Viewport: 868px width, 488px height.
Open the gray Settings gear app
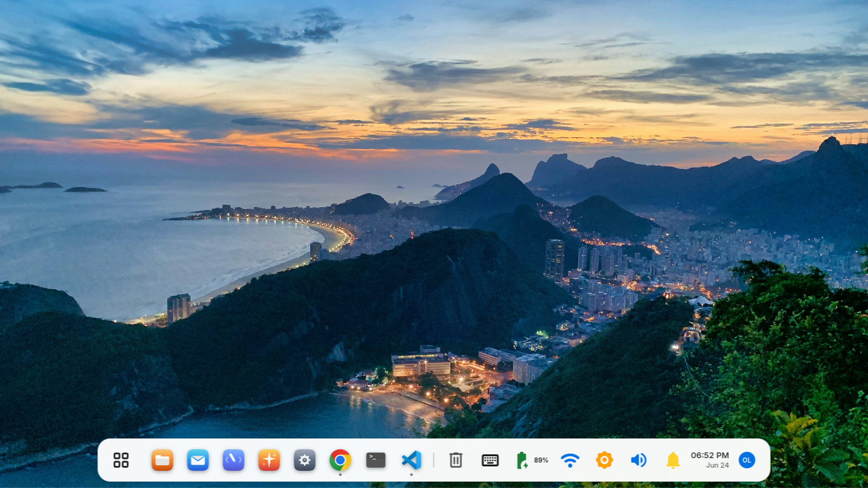[x=304, y=460]
